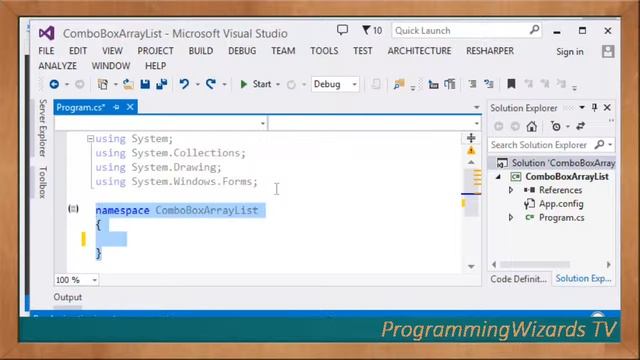Click the bookmark icon in the toolbar

pos(511,84)
